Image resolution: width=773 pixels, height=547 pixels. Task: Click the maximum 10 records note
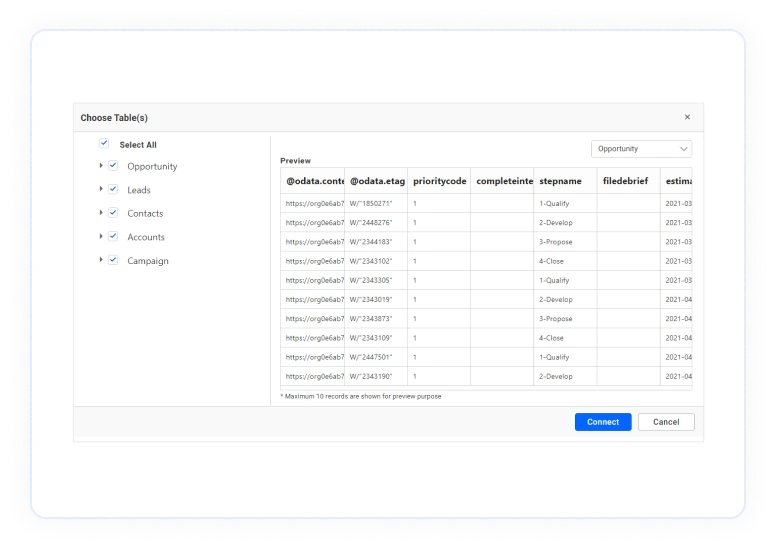(361, 396)
